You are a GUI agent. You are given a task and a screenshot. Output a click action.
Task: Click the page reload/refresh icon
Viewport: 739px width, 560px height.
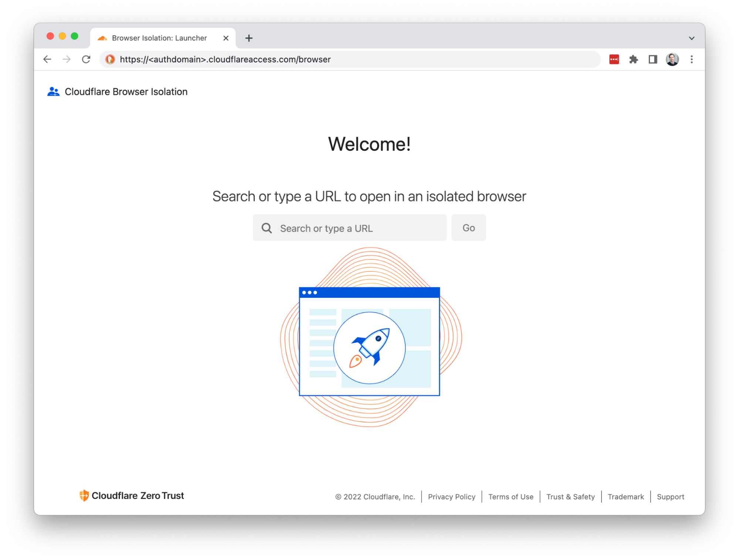pyautogui.click(x=87, y=59)
